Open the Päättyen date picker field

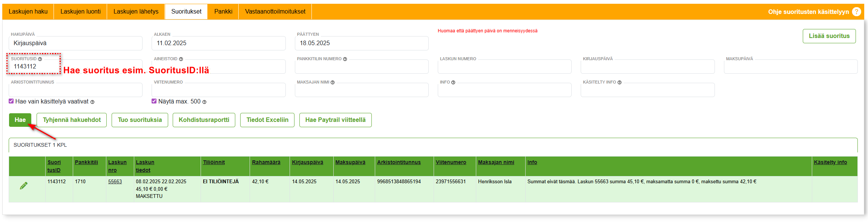361,43
